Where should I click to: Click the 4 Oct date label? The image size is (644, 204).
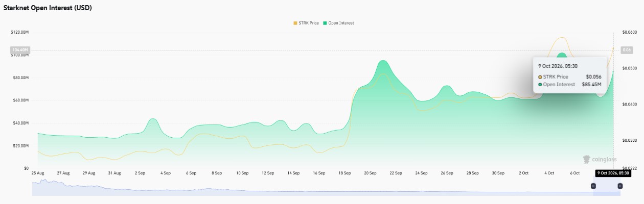[x=549, y=173]
